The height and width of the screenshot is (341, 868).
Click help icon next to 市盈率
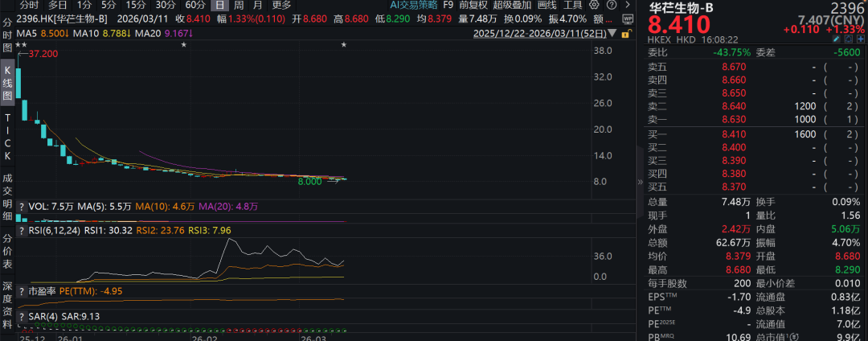click(x=21, y=290)
